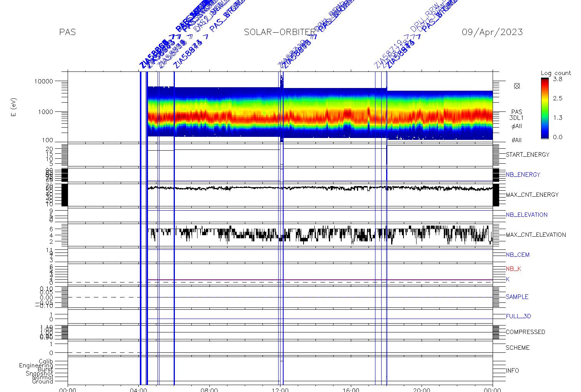Click the 08:00 time axis label
The height and width of the screenshot is (392, 581).
[209, 390]
